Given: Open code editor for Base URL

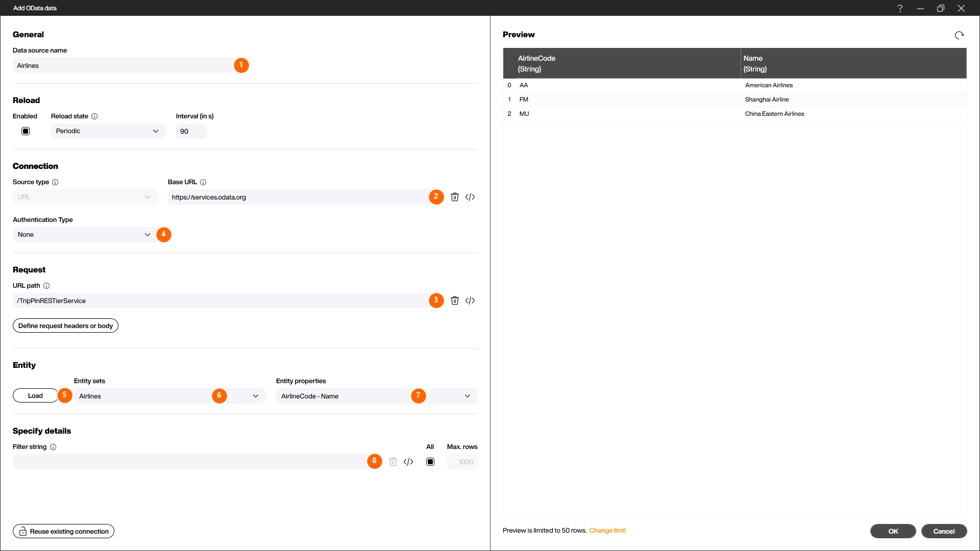Looking at the screenshot, I should point(470,197).
